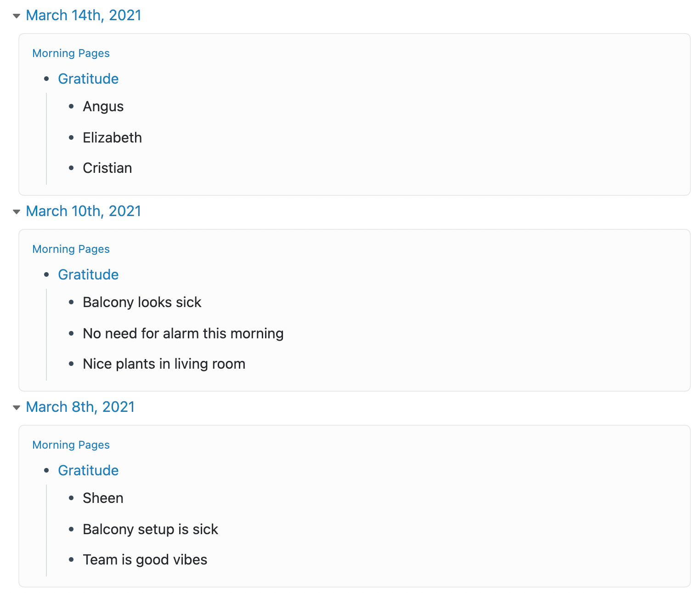The image size is (700, 593).
Task: Click the bullet beside Sheen
Action: 71,498
